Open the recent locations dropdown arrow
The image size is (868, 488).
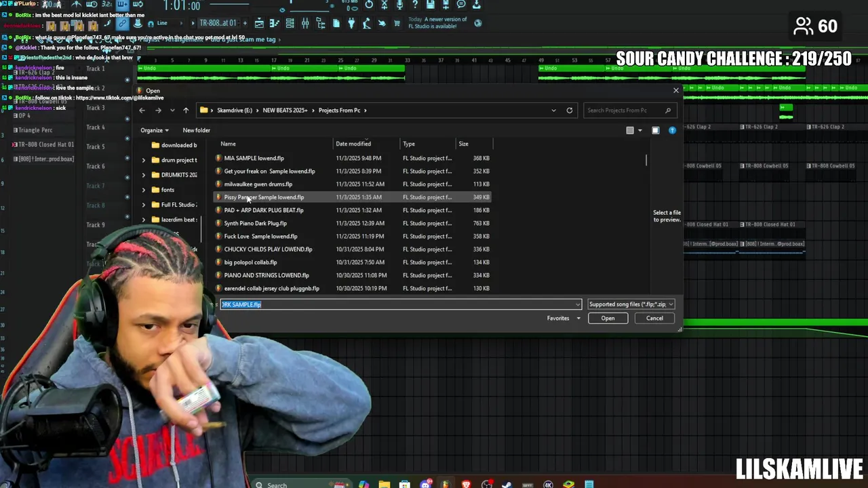click(172, 110)
